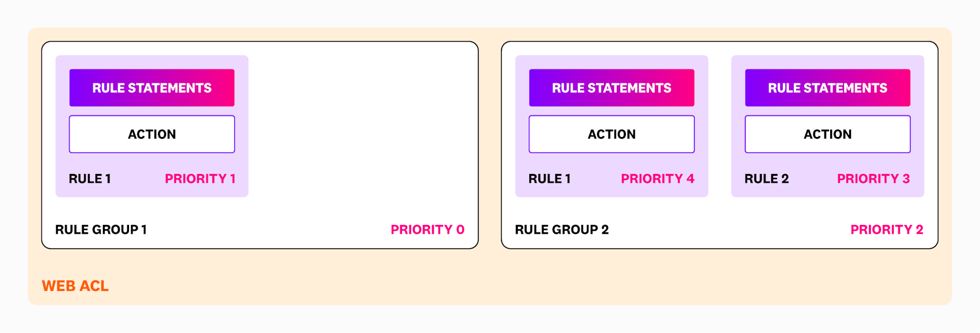Click the PRIORITY 0 label
Screen dimensions: 980x333
pos(428,230)
